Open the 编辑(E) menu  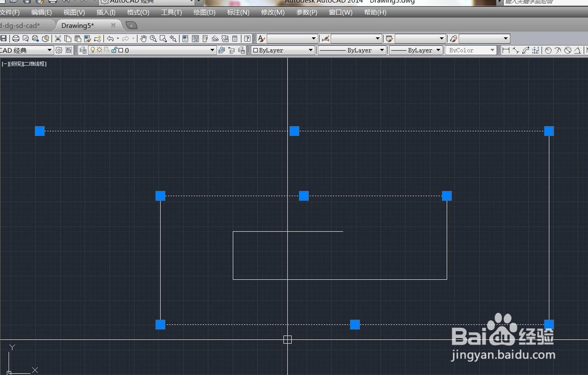pyautogui.click(x=41, y=12)
